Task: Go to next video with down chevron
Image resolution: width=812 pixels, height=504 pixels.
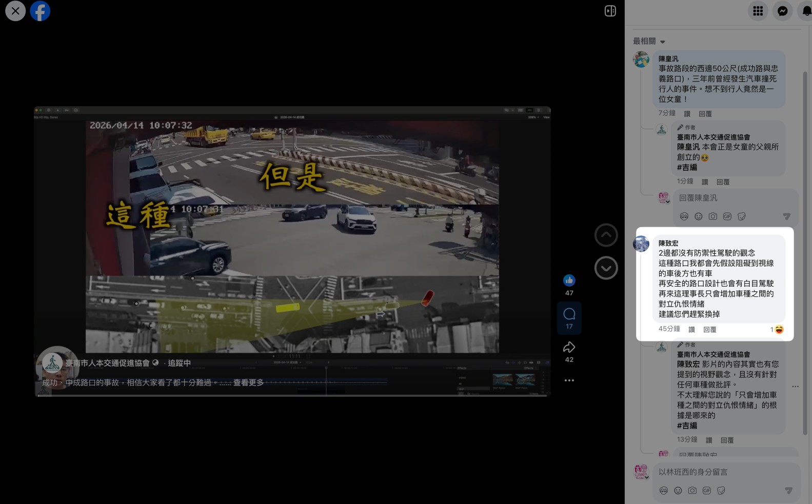Action: pos(606,268)
